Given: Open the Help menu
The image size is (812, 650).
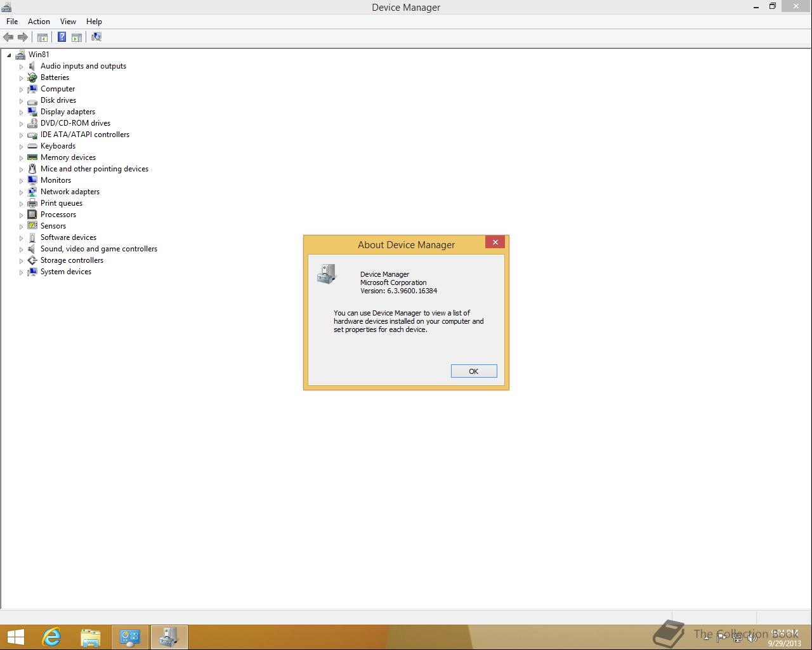Looking at the screenshot, I should pyautogui.click(x=94, y=22).
